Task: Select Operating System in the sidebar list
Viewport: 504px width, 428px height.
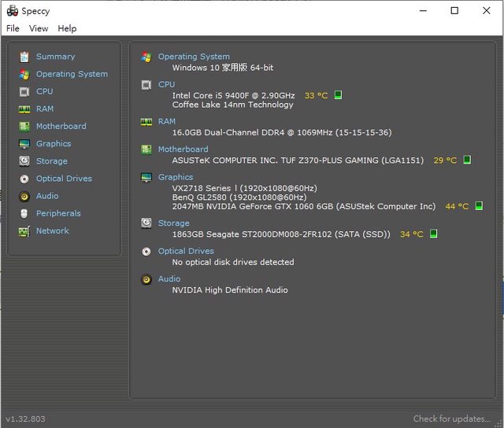Action: tap(72, 74)
